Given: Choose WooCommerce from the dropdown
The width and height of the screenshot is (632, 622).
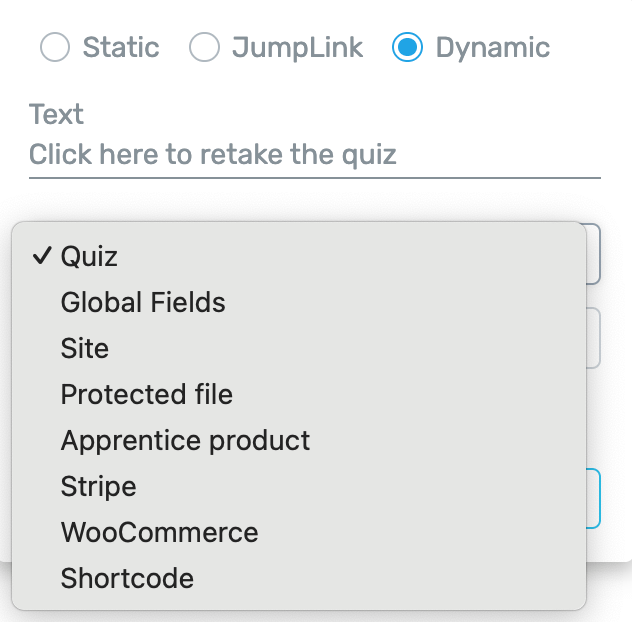Looking at the screenshot, I should tap(159, 533).
